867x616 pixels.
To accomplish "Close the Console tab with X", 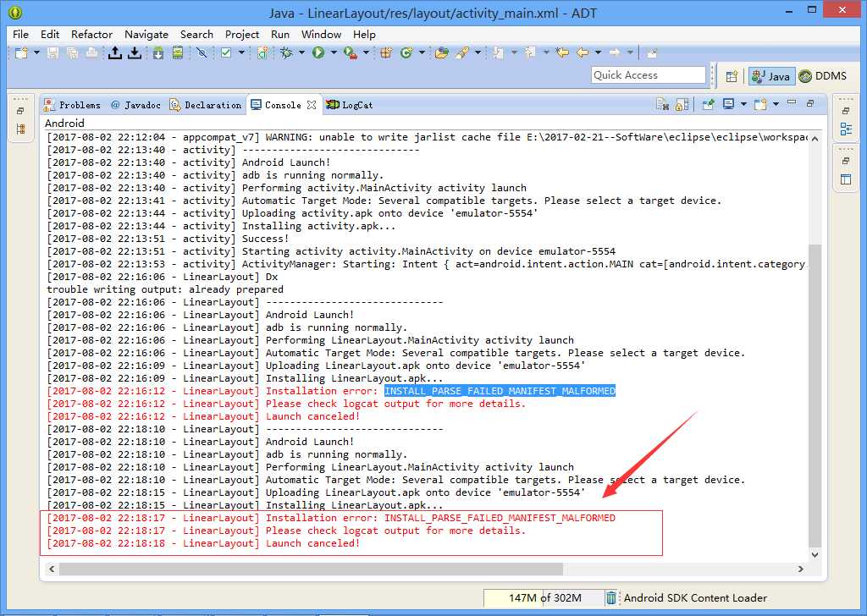I will point(312,105).
